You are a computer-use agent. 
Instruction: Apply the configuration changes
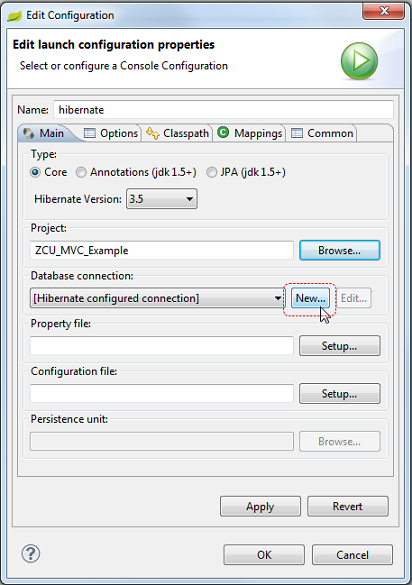[260, 506]
